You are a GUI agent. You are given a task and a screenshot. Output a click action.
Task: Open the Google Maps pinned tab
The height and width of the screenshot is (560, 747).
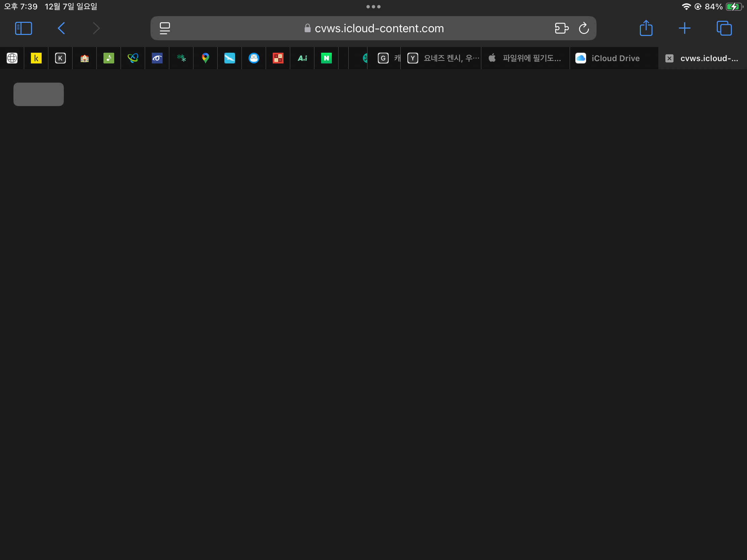[205, 58]
